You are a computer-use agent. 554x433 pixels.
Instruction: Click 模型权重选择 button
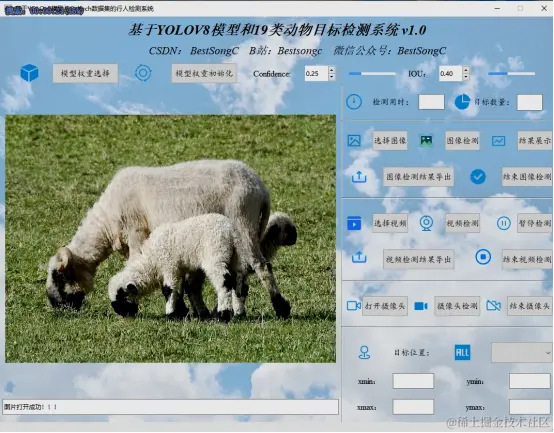tap(85, 73)
